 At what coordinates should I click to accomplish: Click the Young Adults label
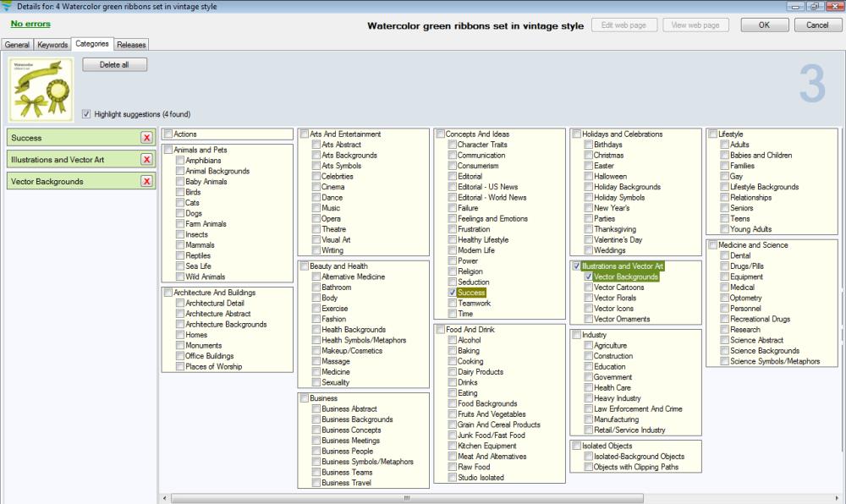pyautogui.click(x=750, y=228)
